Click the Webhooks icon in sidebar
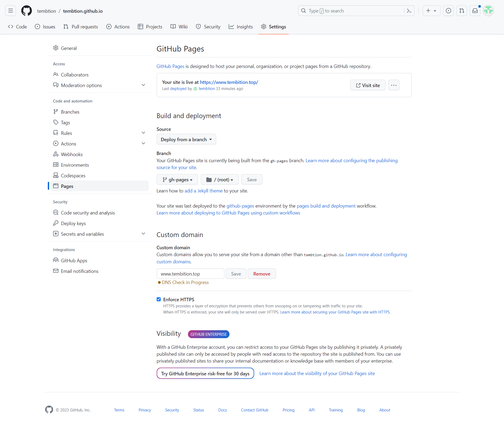The image size is (504, 430). coord(56,154)
